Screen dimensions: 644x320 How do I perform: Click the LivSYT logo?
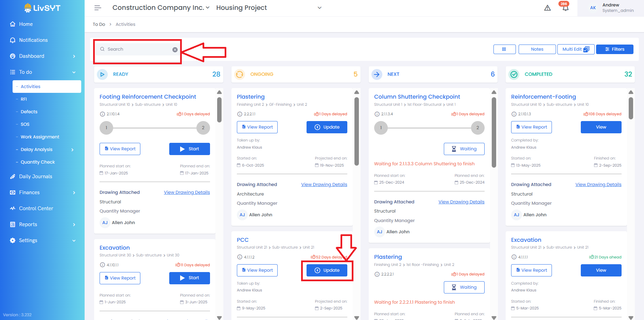[42, 8]
